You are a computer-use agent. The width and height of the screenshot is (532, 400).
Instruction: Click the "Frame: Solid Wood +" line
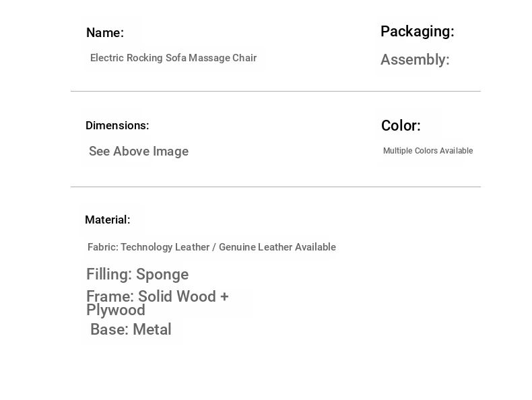[x=158, y=297]
